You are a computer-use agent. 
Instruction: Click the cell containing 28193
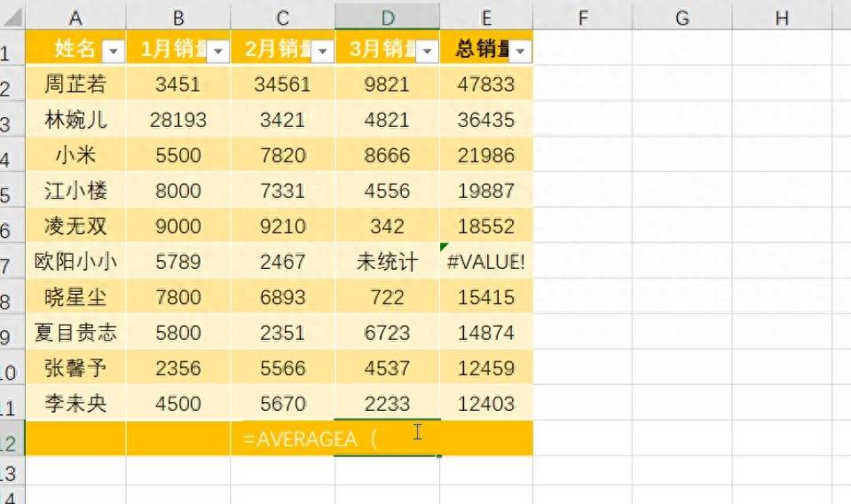[178, 120]
